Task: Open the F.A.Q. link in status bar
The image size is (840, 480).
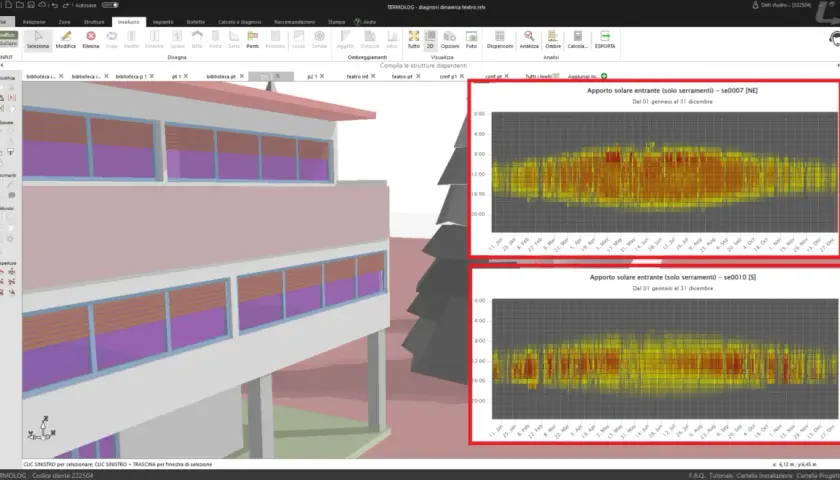Action: tap(696, 476)
